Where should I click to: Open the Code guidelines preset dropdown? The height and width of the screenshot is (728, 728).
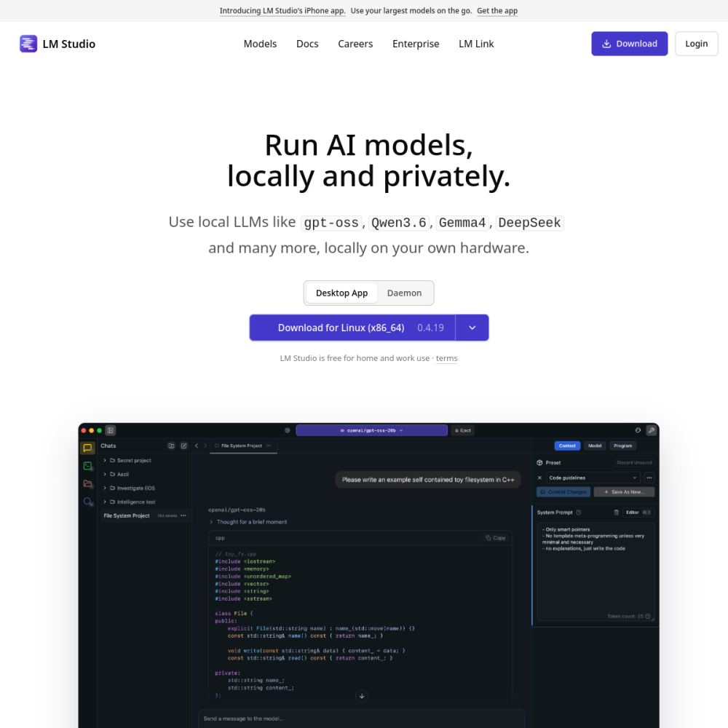tap(593, 478)
